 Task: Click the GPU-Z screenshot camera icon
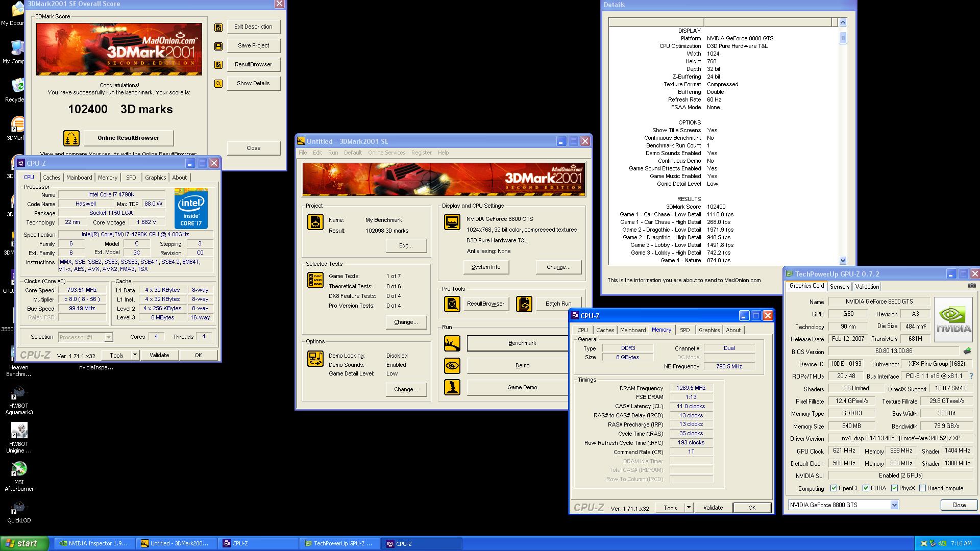coord(971,286)
